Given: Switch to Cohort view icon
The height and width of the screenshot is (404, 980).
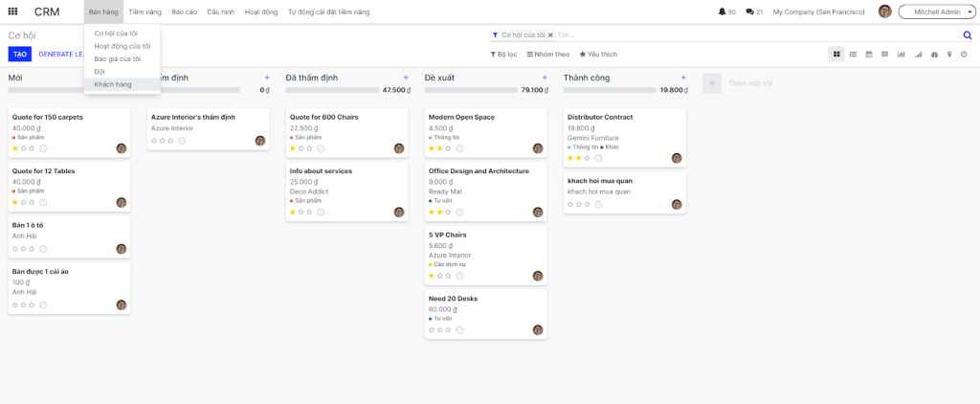Looking at the screenshot, I should point(918,55).
